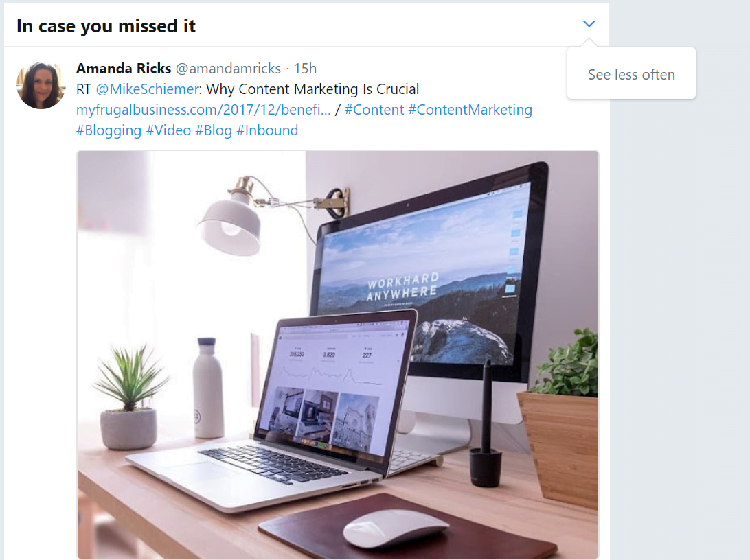Screen dimensions: 750x560
Task: Select 'See less often' menu option
Action: [631, 75]
